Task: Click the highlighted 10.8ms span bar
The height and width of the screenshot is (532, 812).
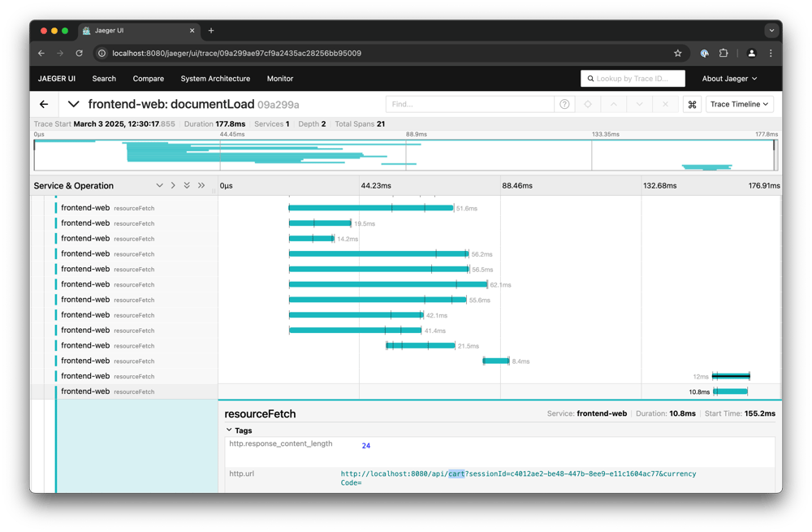Action: pyautogui.click(x=731, y=391)
